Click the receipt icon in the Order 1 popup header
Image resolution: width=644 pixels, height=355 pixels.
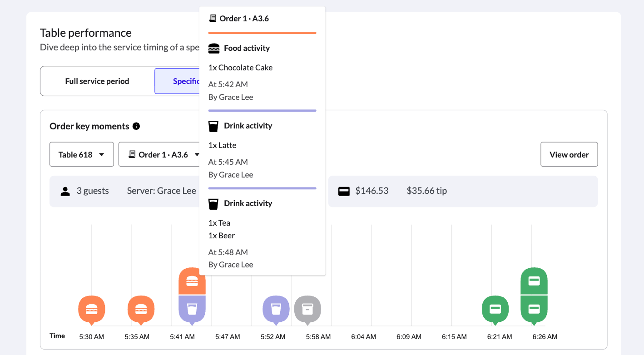click(213, 18)
